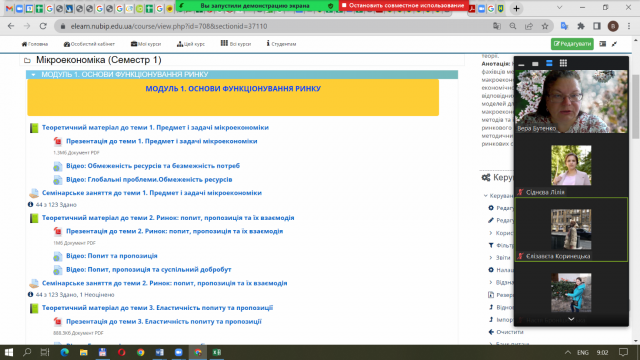
Task: Click the zoom magnifier icon in address bar
Action: coord(513,26)
